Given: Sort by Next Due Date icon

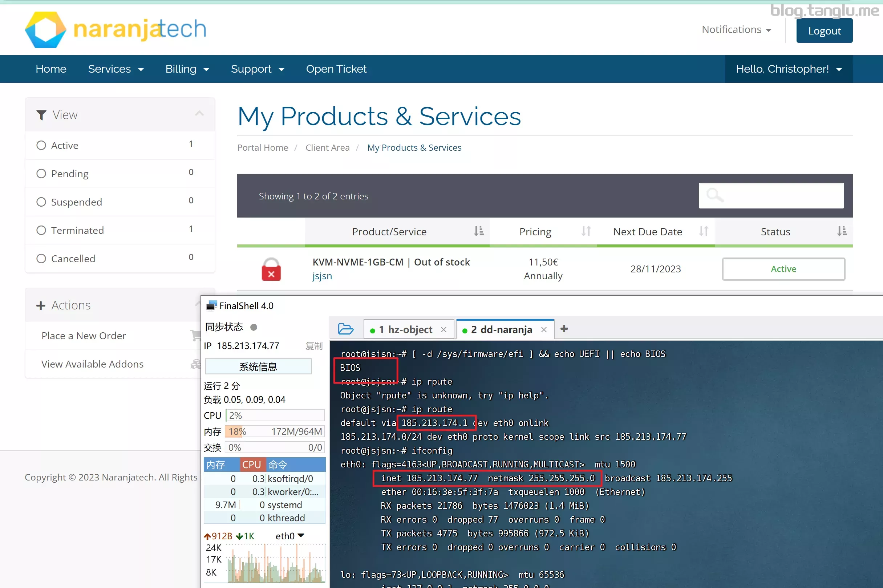Looking at the screenshot, I should (704, 231).
